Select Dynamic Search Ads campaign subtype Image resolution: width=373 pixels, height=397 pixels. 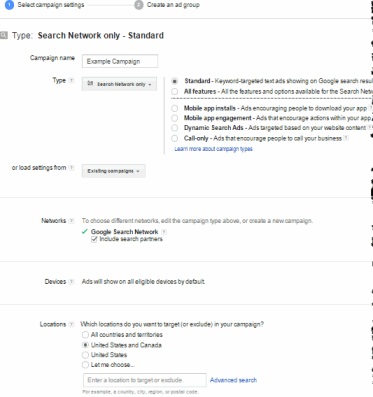[175, 128]
